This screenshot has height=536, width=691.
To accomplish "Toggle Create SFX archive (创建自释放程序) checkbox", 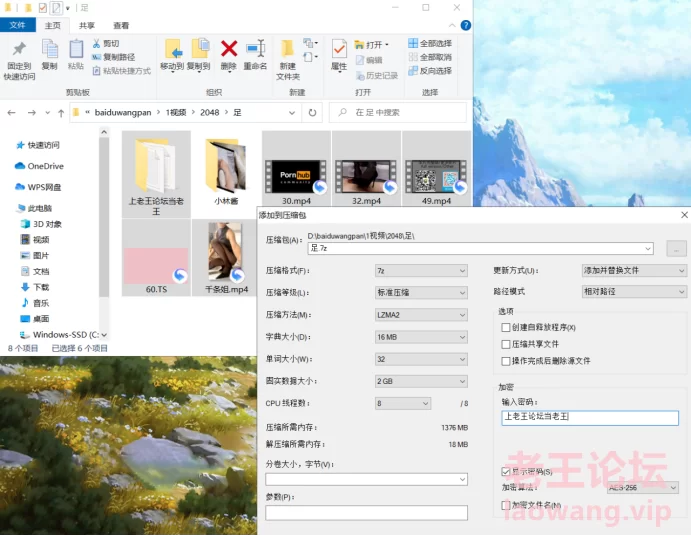I will [x=505, y=328].
